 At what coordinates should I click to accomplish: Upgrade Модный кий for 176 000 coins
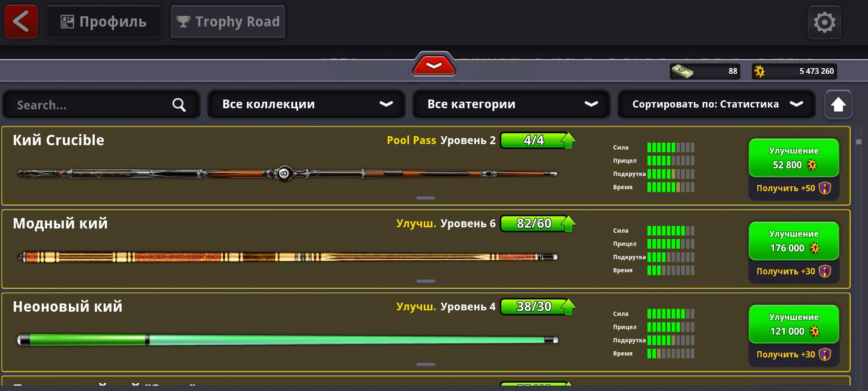793,241
